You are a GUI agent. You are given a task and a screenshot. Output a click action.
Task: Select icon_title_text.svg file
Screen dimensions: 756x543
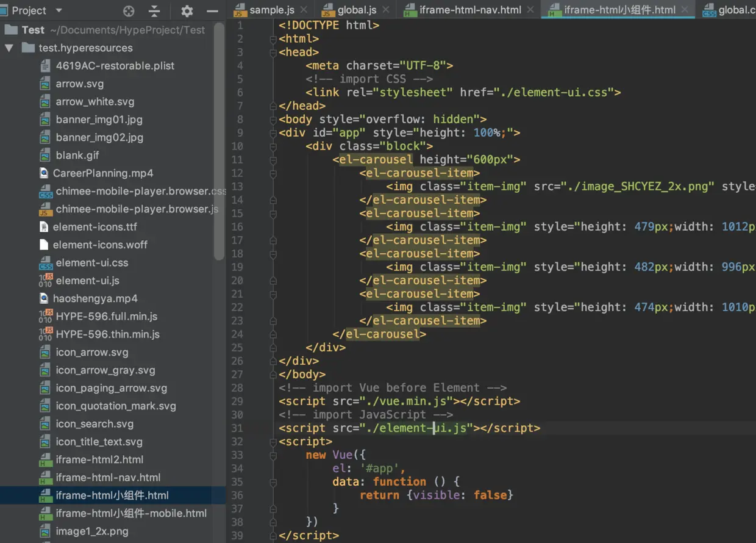[x=99, y=442]
